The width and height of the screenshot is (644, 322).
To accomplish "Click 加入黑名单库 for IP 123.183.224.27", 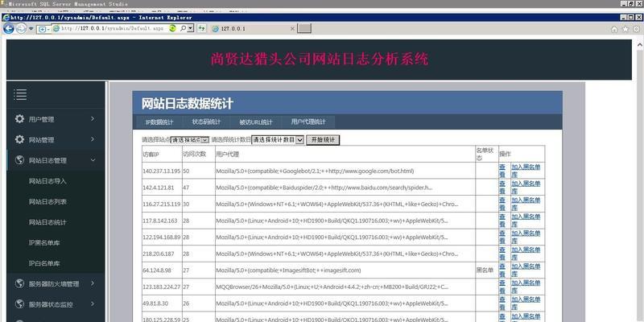I will pos(526,287).
